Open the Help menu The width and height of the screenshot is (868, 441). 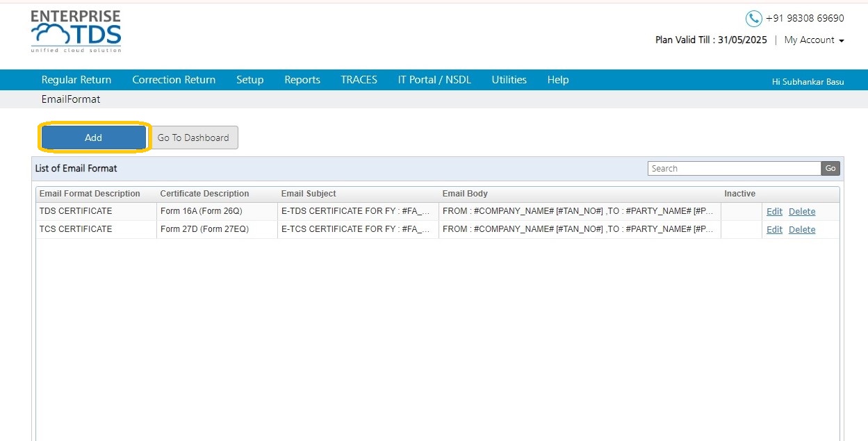pyautogui.click(x=558, y=80)
